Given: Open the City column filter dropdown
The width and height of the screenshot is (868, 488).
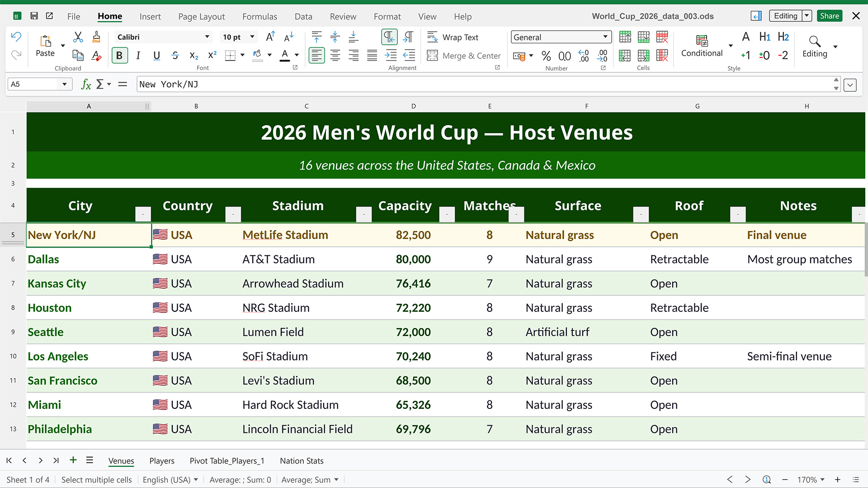Looking at the screenshot, I should 143,214.
